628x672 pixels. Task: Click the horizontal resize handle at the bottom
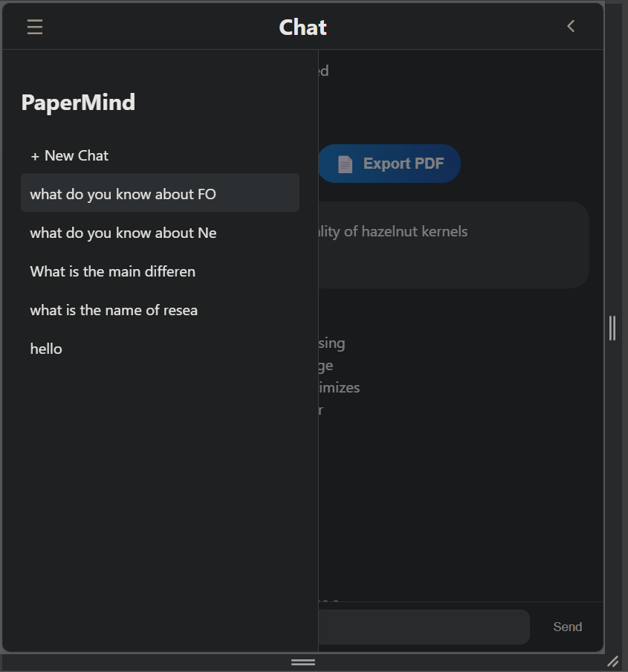click(303, 662)
